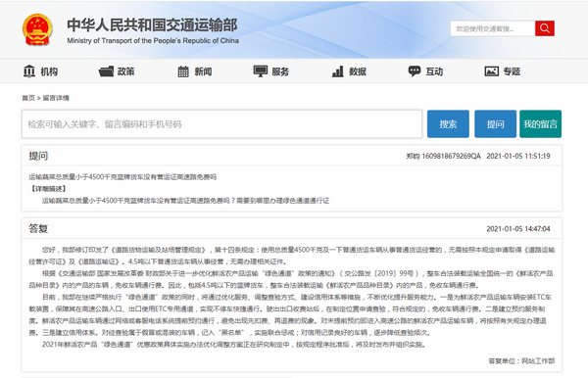Click the 数据 bar chart icon
Viewport: 588px width, 378px height.
coord(338,71)
